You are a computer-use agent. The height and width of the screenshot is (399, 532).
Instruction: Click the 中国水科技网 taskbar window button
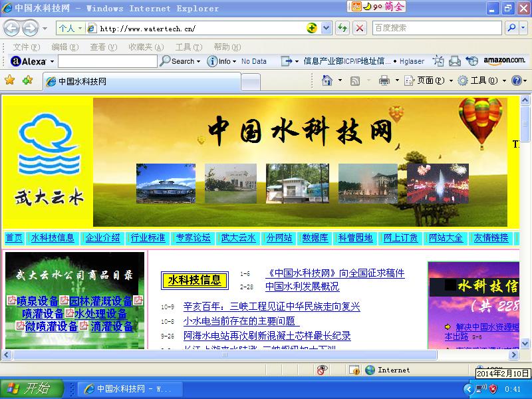(130, 389)
